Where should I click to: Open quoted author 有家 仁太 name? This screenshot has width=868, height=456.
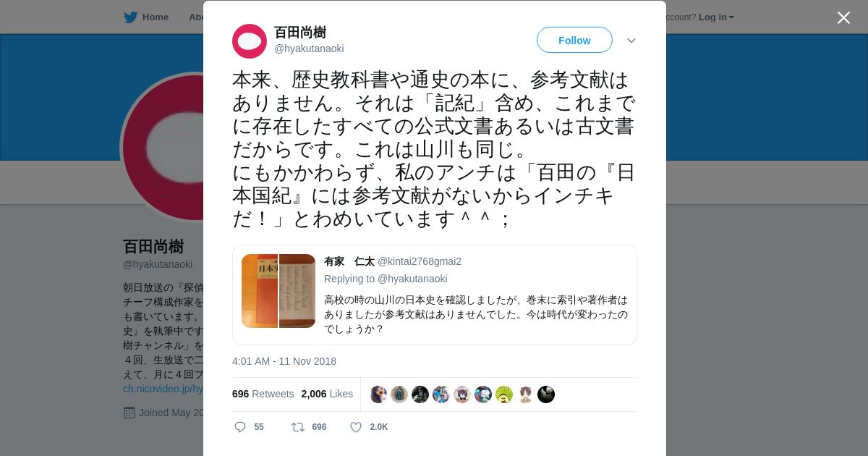tap(349, 261)
